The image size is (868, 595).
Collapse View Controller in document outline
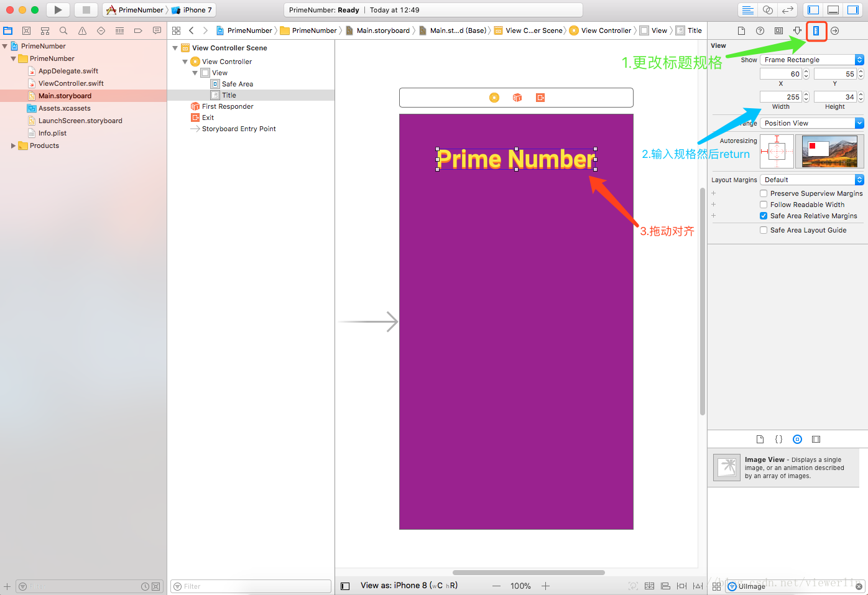pos(185,62)
